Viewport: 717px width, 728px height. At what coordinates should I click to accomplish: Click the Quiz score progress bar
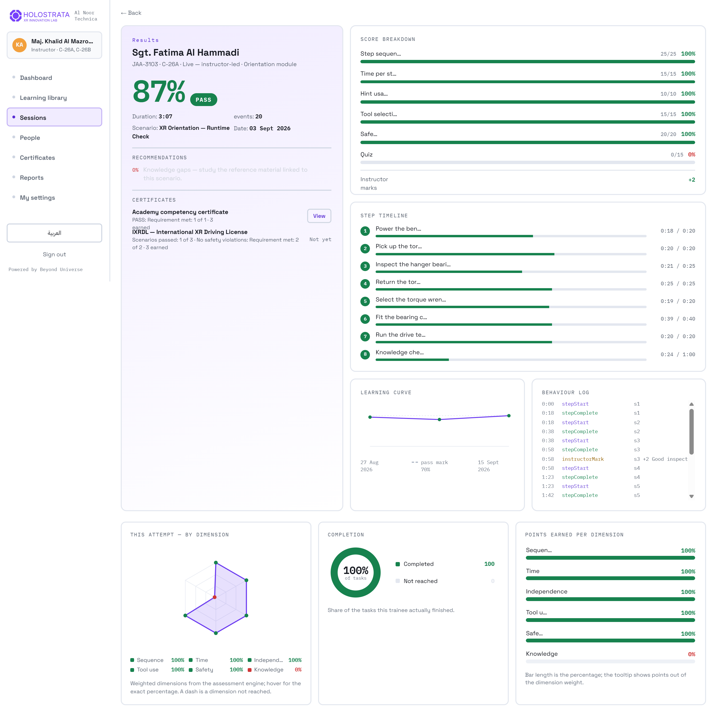coord(528,162)
